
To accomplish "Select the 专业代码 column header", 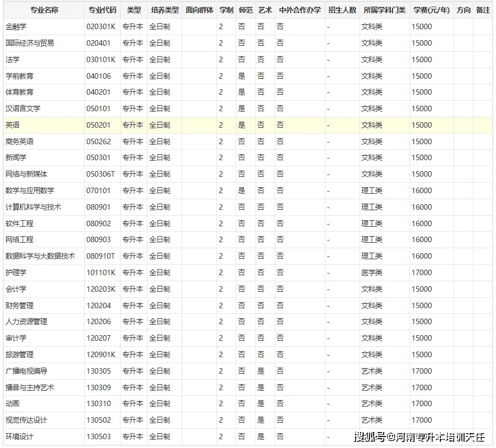I will coord(102,10).
